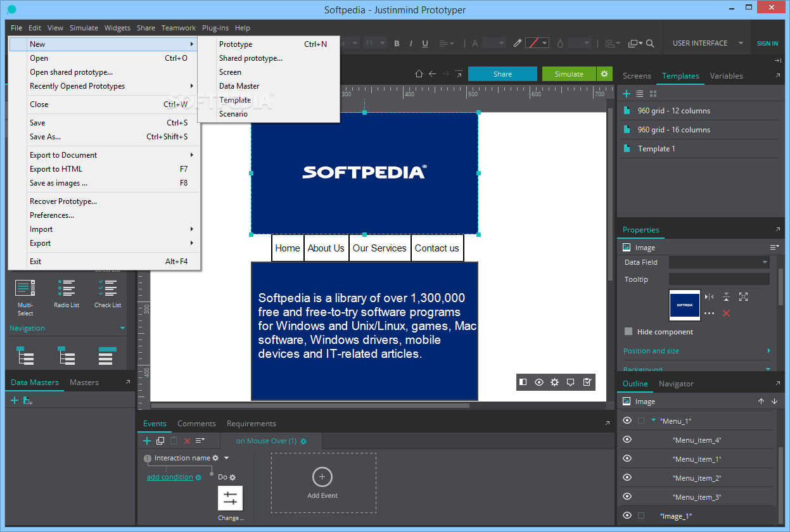Image resolution: width=790 pixels, height=532 pixels.
Task: Switch to the Variables tab
Action: point(726,76)
